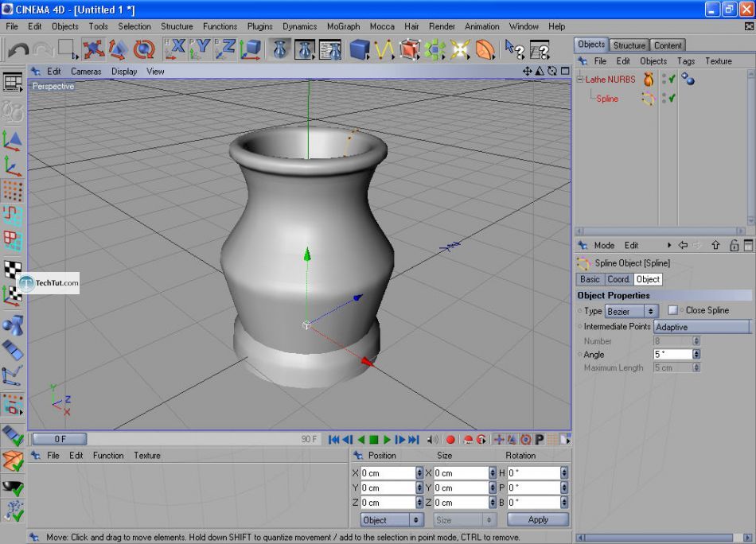756x544 pixels.
Task: Adjust the Rotation H stepper
Action: pos(564,473)
